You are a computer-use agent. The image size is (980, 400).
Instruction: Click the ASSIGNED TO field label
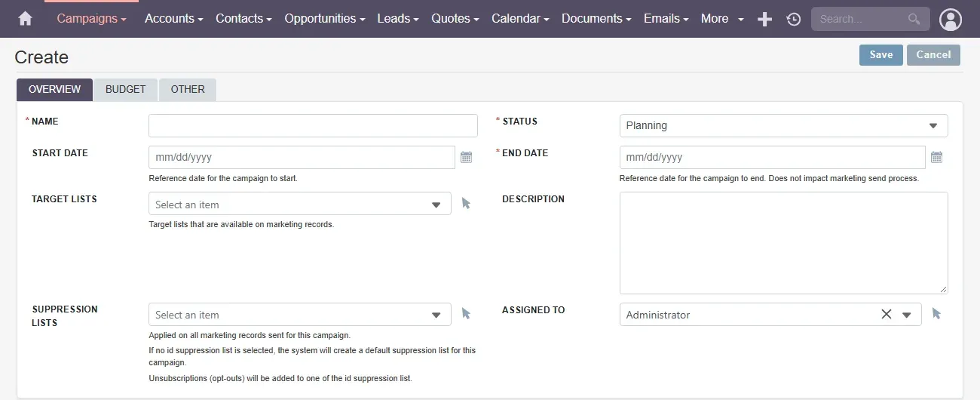click(534, 310)
